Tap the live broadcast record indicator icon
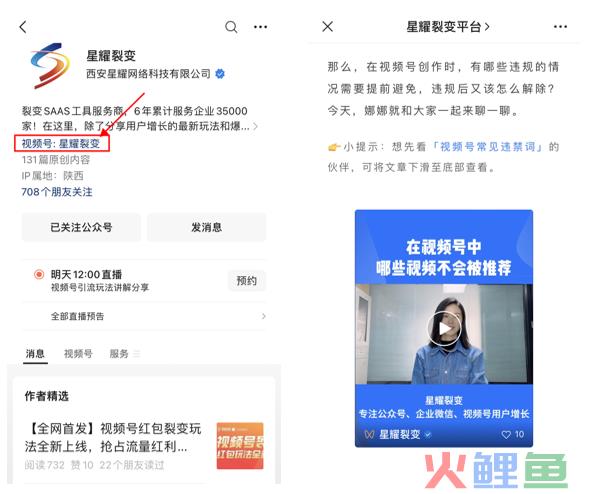Screen dimensions: 592x494 [x=39, y=274]
